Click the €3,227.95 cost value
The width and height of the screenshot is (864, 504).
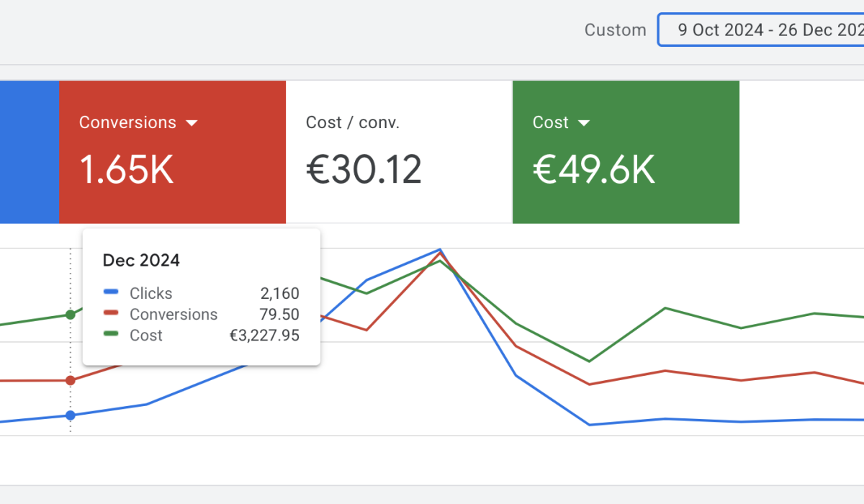(x=264, y=335)
